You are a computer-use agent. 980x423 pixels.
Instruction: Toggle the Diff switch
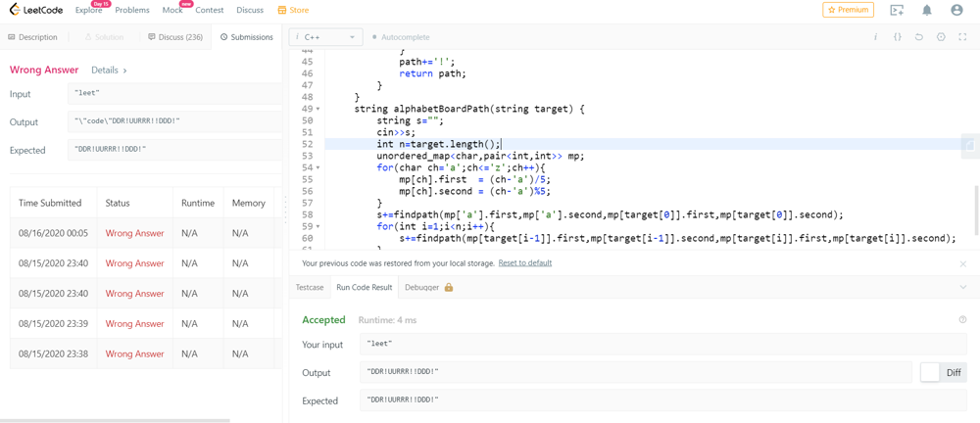[930, 372]
